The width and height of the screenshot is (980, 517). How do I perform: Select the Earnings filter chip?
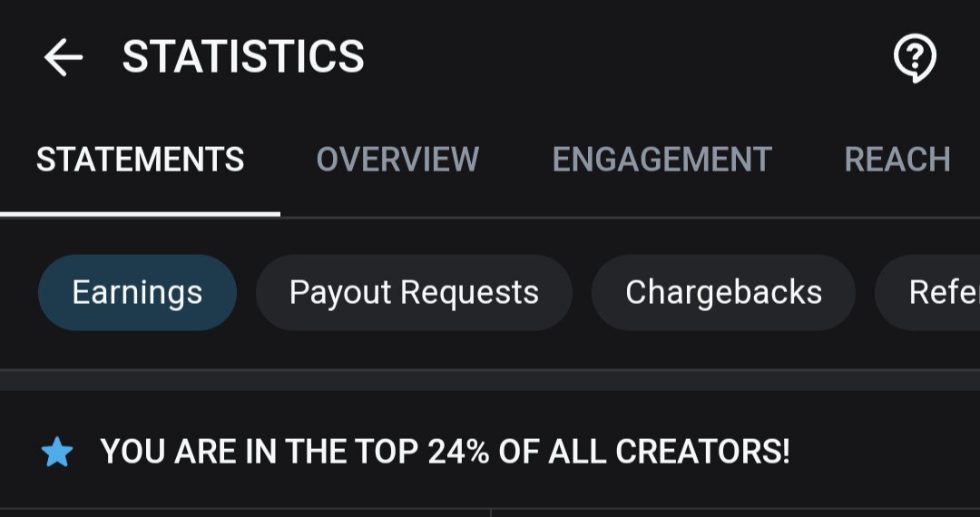click(137, 293)
